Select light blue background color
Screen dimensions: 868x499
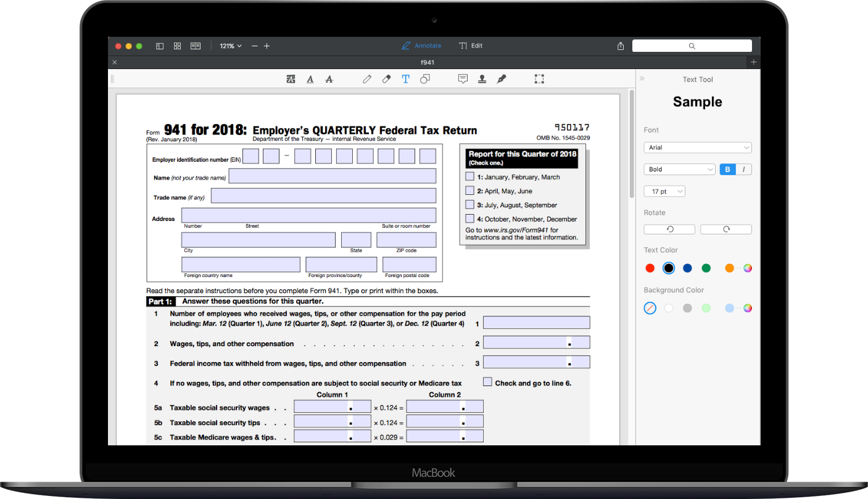pyautogui.click(x=730, y=308)
